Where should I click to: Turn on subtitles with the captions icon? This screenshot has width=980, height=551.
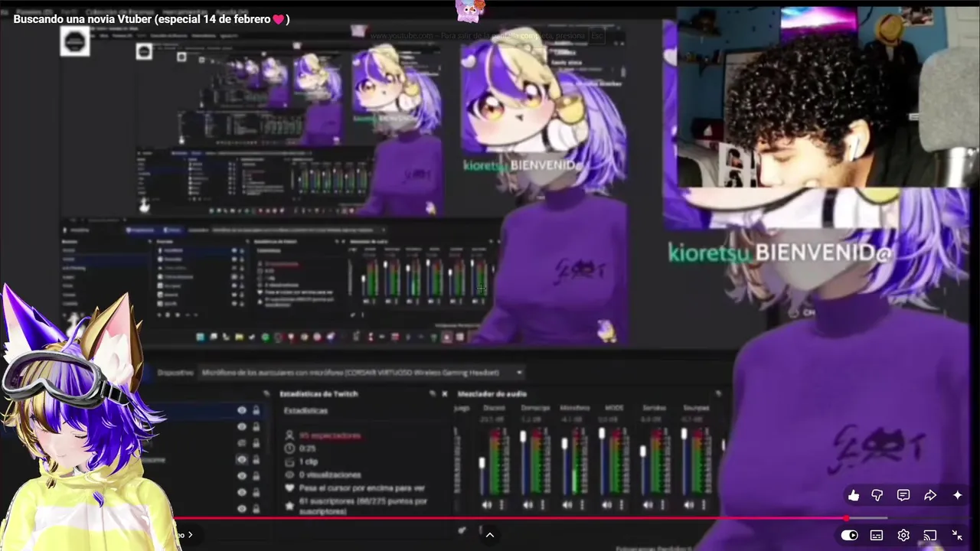(877, 536)
